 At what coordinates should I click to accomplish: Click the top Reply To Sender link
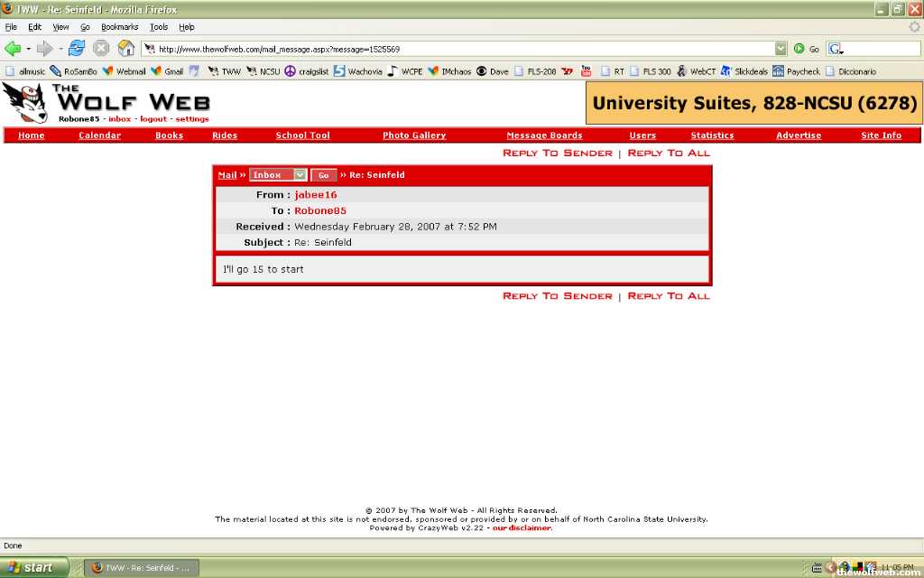557,154
